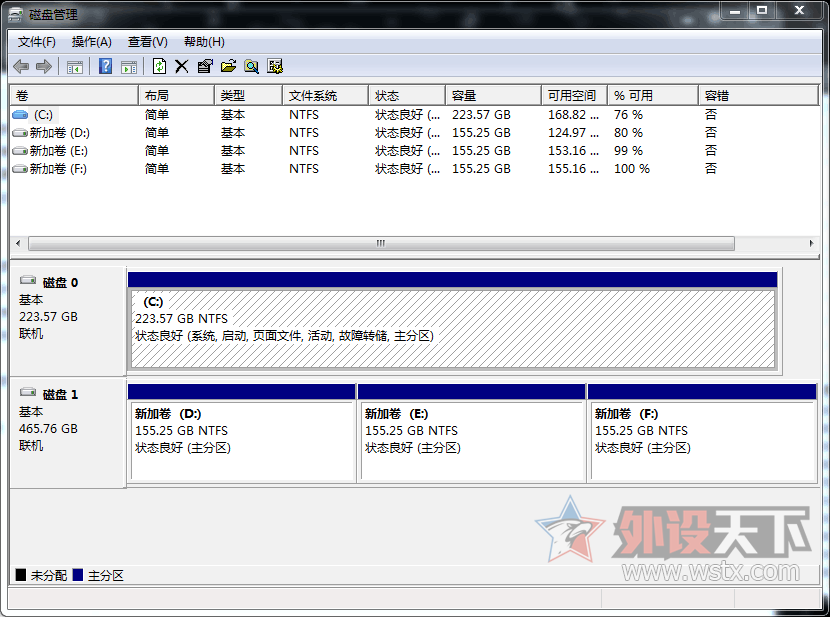The height and width of the screenshot is (617, 830).
Task: Sort by the 可用空间 column header
Action: pyautogui.click(x=575, y=96)
